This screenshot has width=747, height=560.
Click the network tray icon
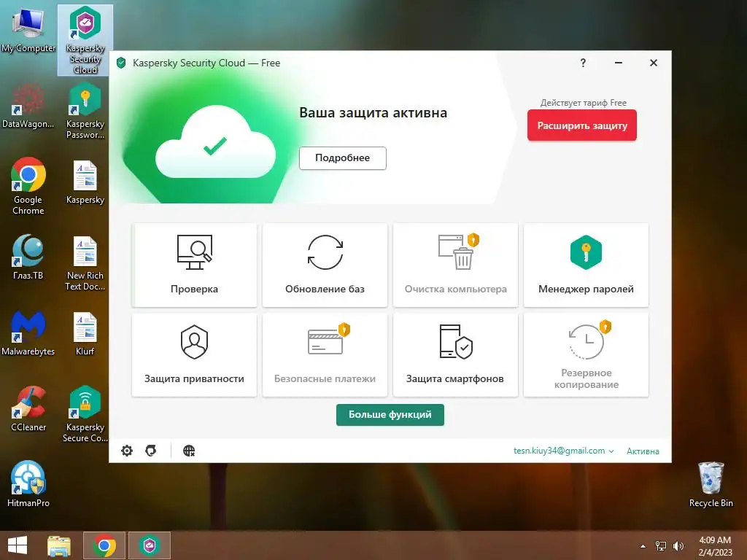coord(661,546)
